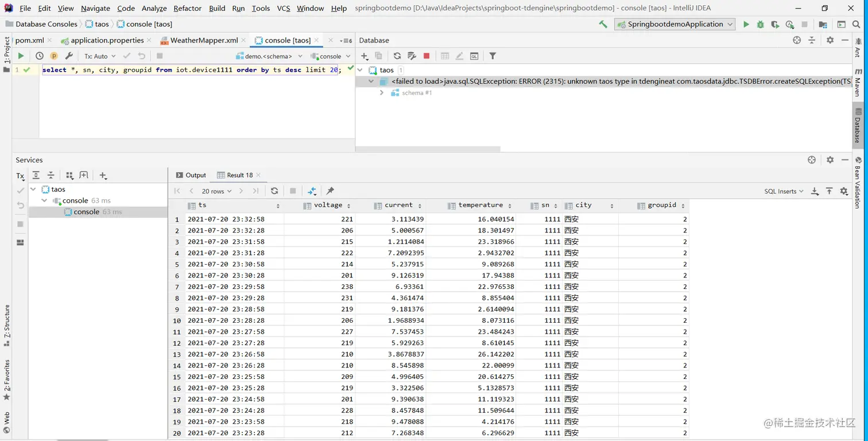Sort results by temperature column header
This screenshot has height=441, width=868.
coord(480,205)
